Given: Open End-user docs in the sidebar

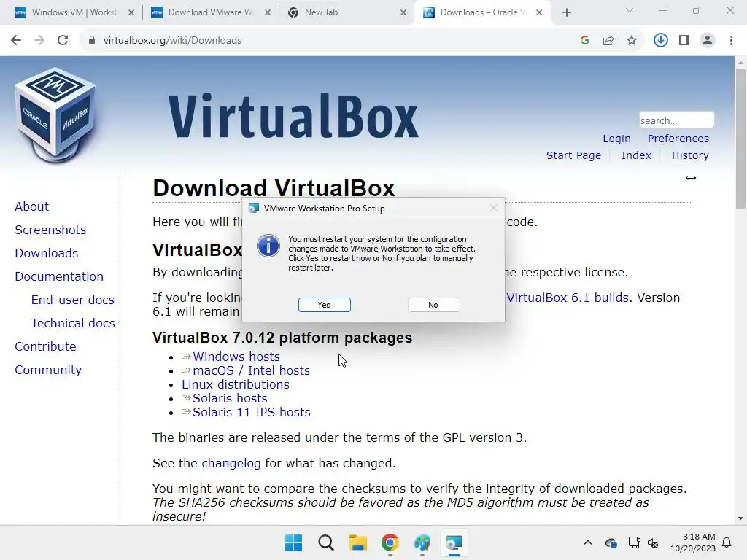Looking at the screenshot, I should tap(73, 300).
